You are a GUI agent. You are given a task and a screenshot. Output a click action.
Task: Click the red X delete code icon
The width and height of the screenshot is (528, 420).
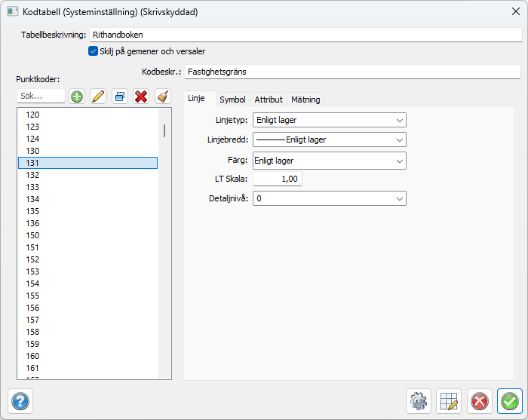point(141,97)
